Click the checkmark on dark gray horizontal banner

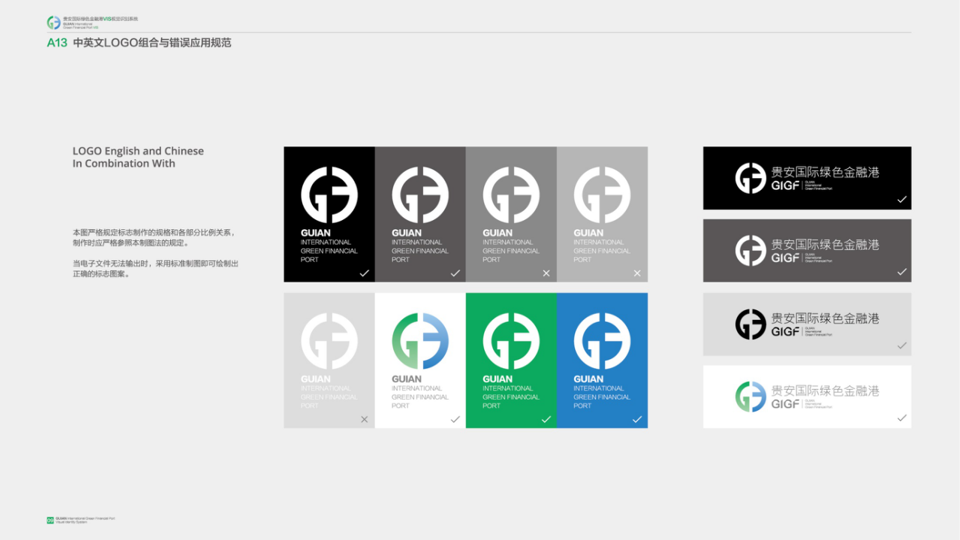tap(902, 272)
